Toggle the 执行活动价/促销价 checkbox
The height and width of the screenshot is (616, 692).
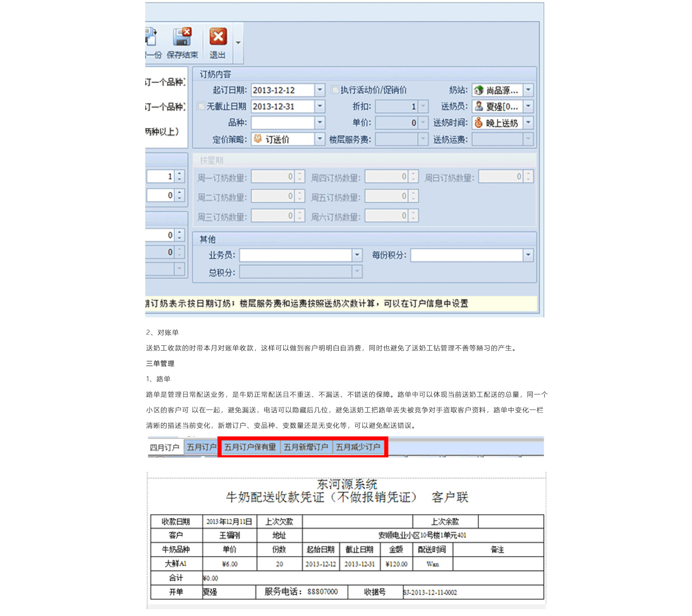335,90
